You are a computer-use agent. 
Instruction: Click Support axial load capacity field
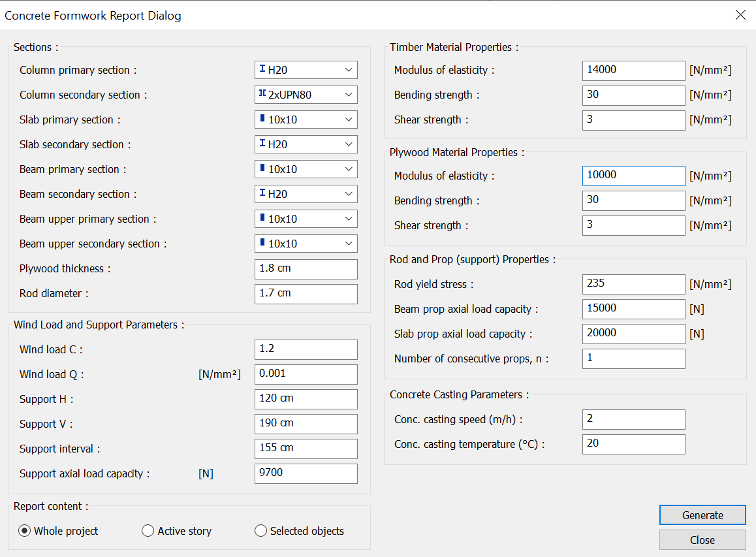[306, 473]
